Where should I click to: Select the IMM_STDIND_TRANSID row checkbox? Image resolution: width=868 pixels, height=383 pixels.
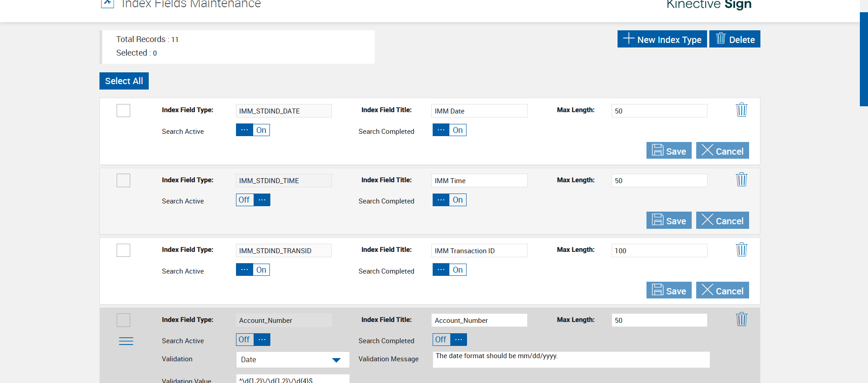tap(123, 251)
